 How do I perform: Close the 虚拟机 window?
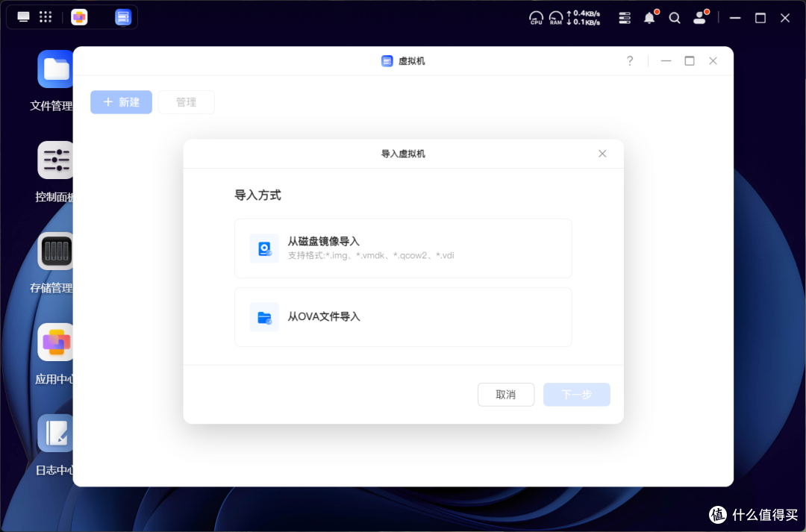point(713,61)
